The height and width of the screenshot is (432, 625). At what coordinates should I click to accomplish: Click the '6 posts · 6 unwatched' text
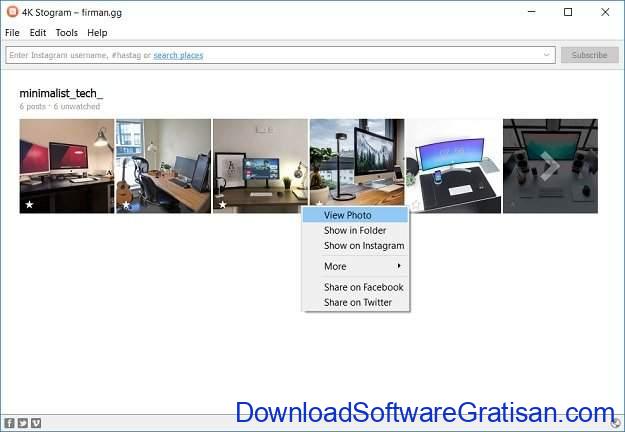coord(60,106)
